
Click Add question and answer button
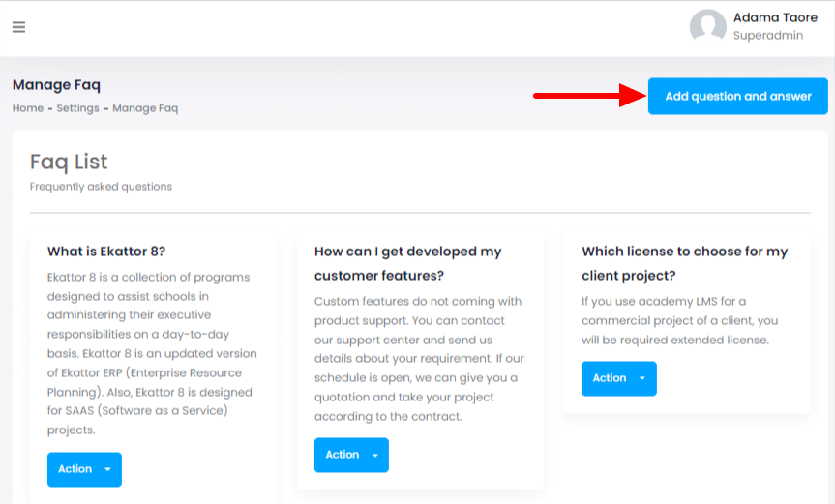pyautogui.click(x=737, y=97)
